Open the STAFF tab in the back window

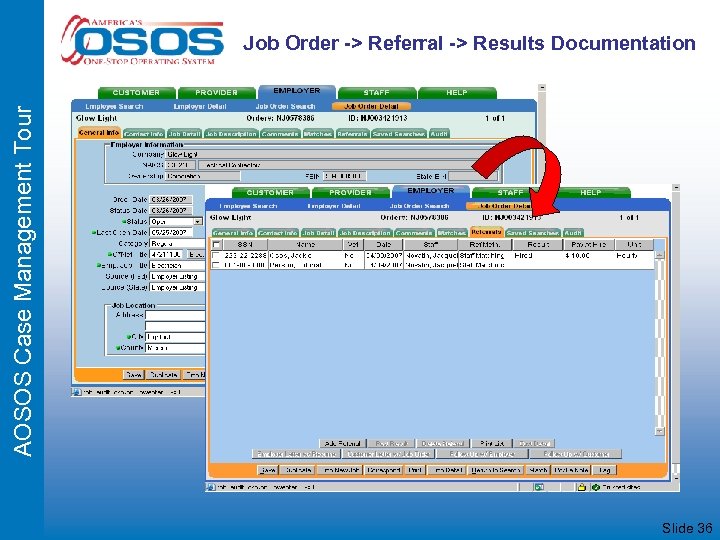[x=377, y=93]
